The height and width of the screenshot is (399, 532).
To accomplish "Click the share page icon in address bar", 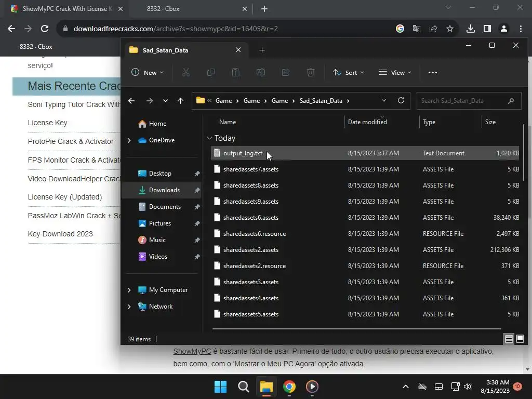I will pyautogui.click(x=433, y=29).
